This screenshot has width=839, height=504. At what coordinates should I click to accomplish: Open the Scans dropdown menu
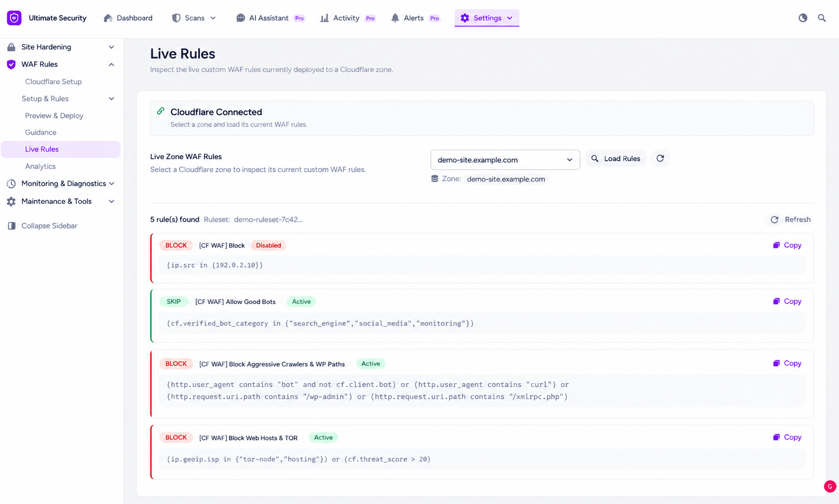(194, 18)
